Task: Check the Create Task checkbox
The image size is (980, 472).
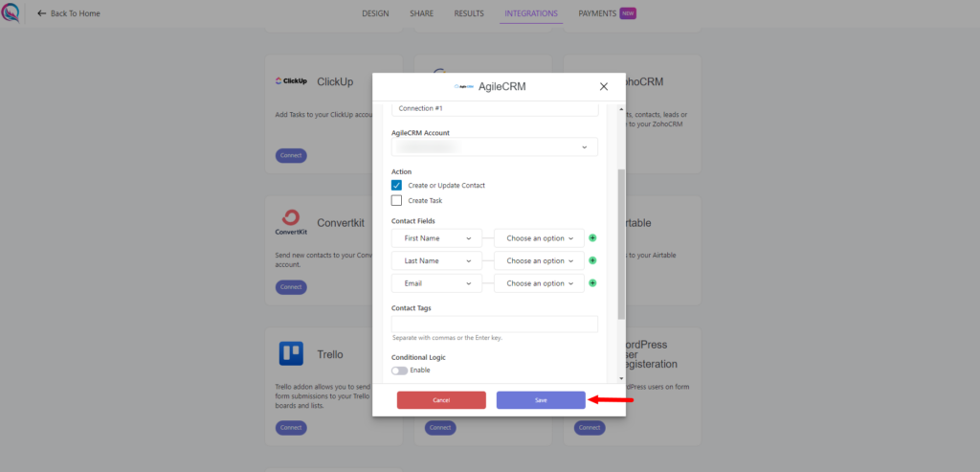Action: point(396,201)
